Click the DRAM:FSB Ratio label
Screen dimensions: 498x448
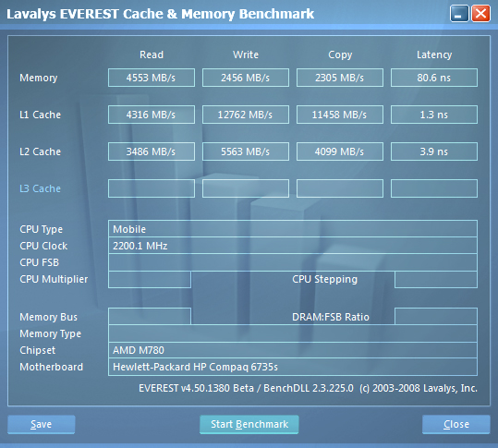(331, 317)
